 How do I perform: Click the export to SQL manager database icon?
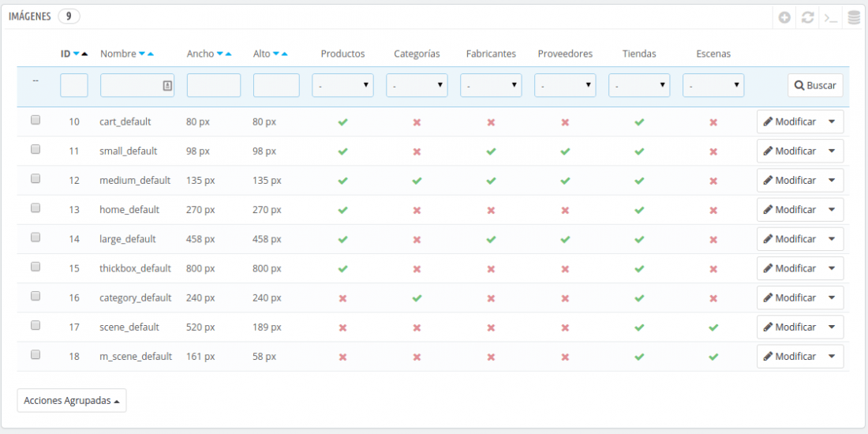point(854,17)
